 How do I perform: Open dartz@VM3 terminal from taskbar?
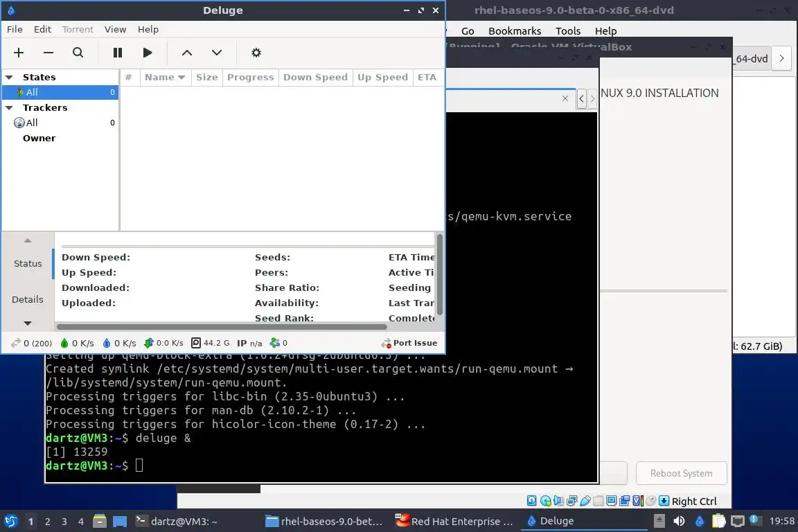pyautogui.click(x=177, y=522)
